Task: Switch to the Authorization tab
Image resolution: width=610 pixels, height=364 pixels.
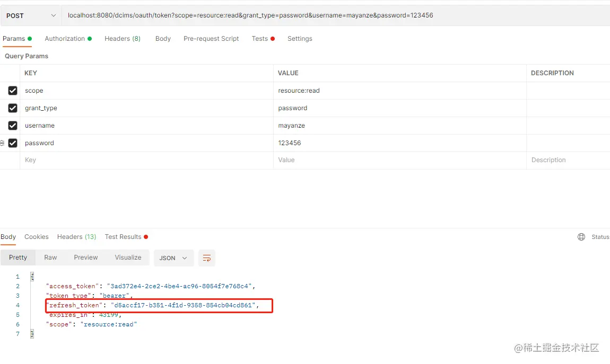Action: pyautogui.click(x=65, y=38)
